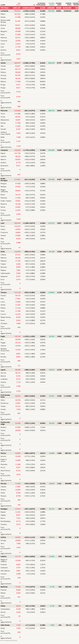Select the Emilia-Romagna region row
The image size is (79, 644).
pos(39,179)
